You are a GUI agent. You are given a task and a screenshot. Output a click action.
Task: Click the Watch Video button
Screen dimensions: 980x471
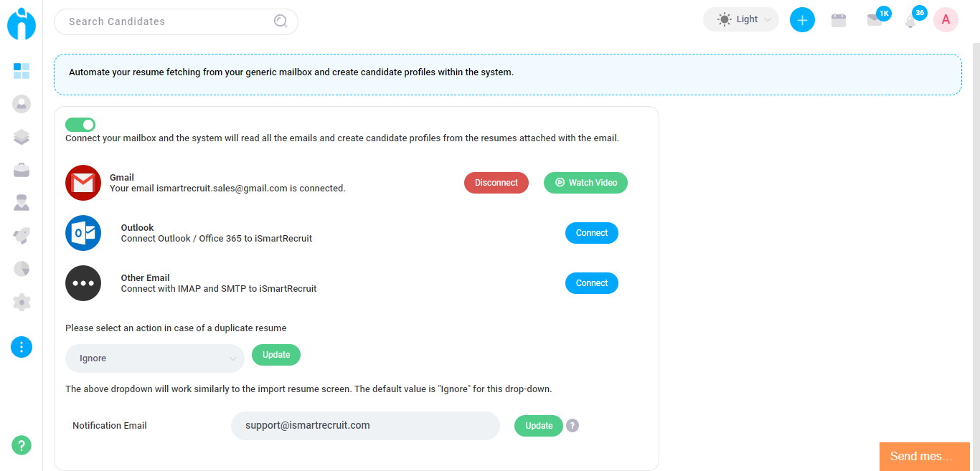585,183
